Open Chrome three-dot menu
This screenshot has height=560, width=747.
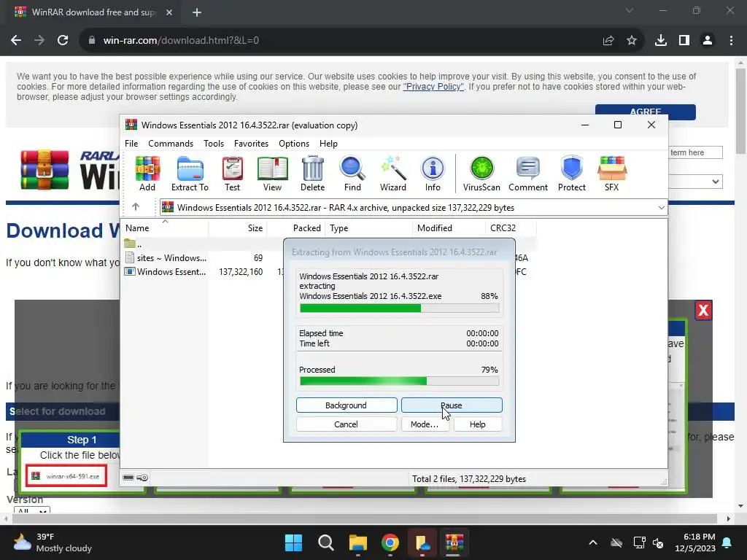tap(731, 41)
